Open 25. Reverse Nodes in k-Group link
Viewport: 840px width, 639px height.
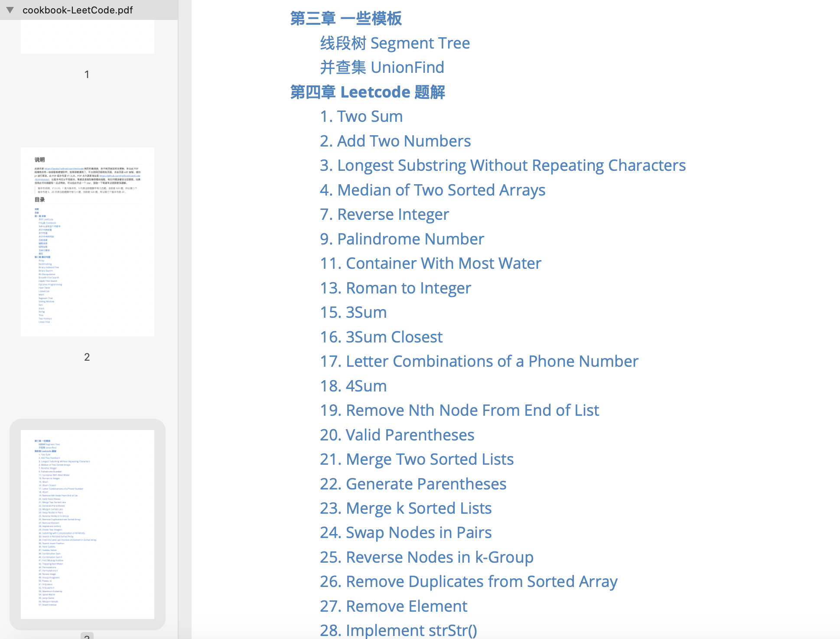pyautogui.click(x=427, y=557)
